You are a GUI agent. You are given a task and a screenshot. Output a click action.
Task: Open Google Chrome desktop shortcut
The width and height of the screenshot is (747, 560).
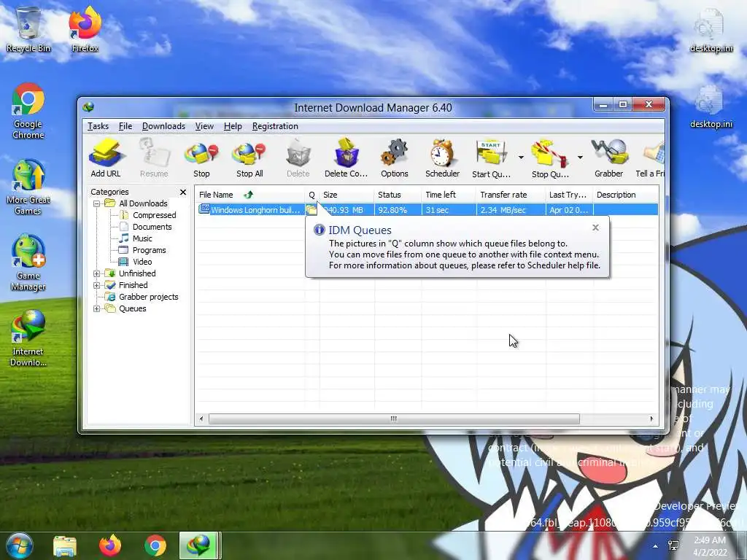click(28, 112)
